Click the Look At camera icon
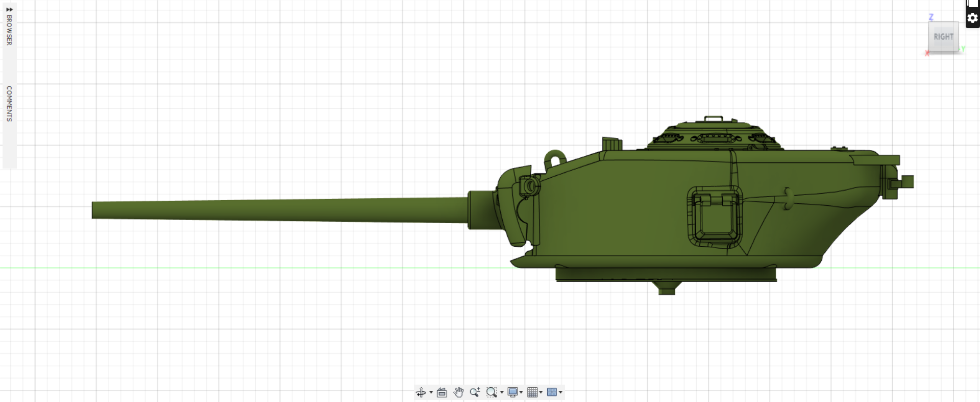The image size is (980, 402). pos(442,392)
